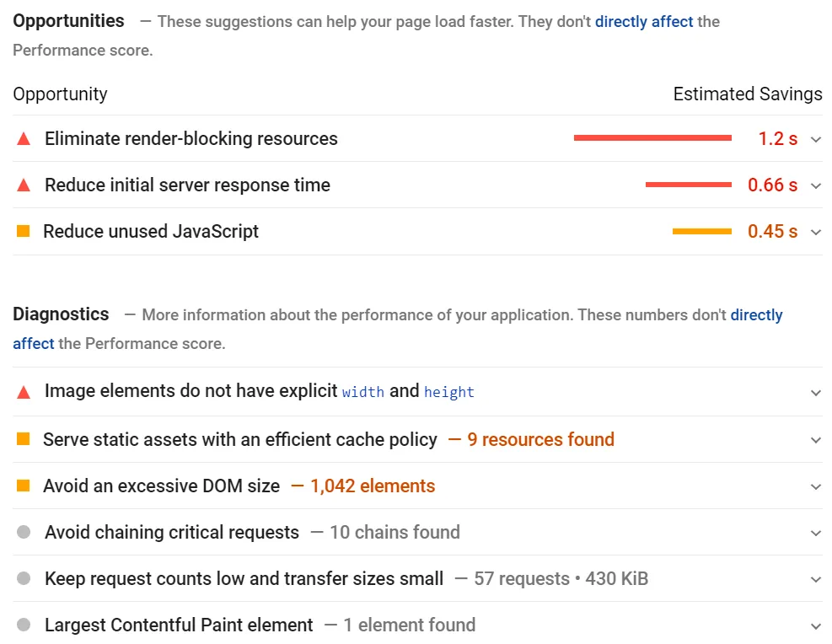Click red triangle next to Reduce initial server response
This screenshot has width=832, height=644.
click(24, 185)
